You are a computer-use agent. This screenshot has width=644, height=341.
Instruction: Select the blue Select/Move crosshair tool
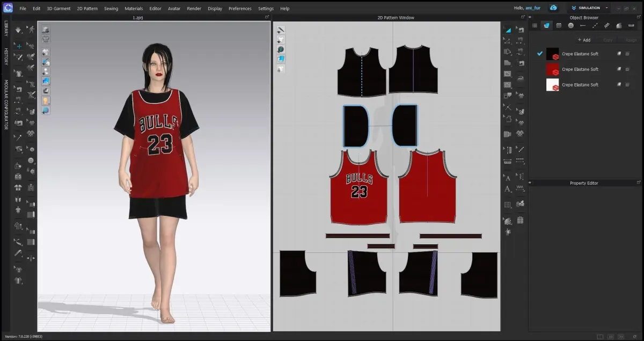pos(19,46)
